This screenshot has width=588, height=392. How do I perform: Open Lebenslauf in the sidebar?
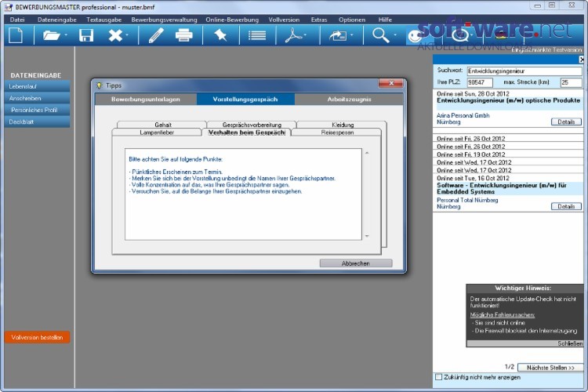coord(37,86)
